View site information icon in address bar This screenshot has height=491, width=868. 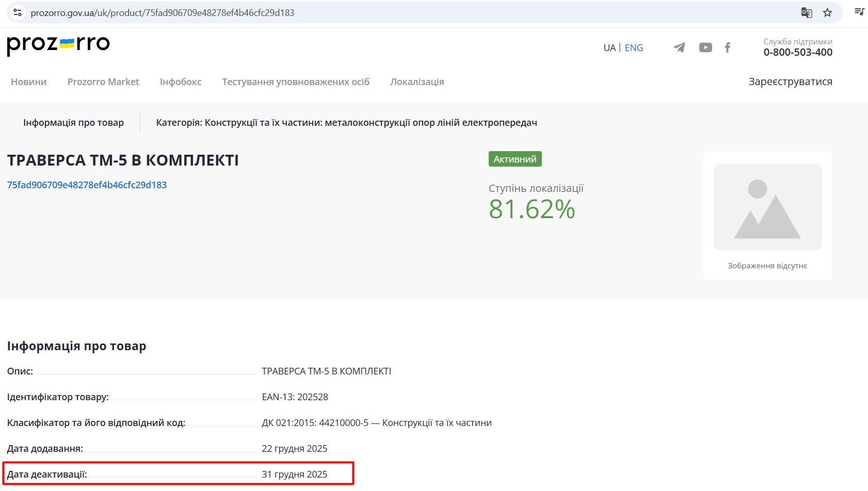tap(18, 13)
